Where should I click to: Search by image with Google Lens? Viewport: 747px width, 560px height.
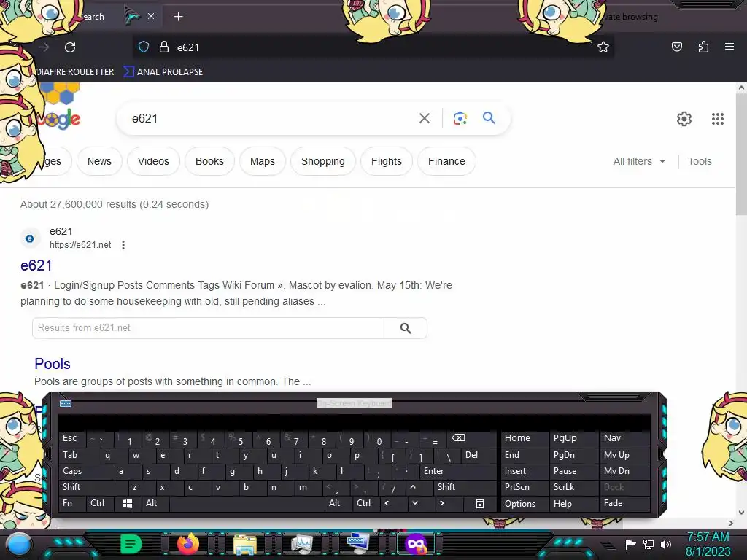click(460, 118)
